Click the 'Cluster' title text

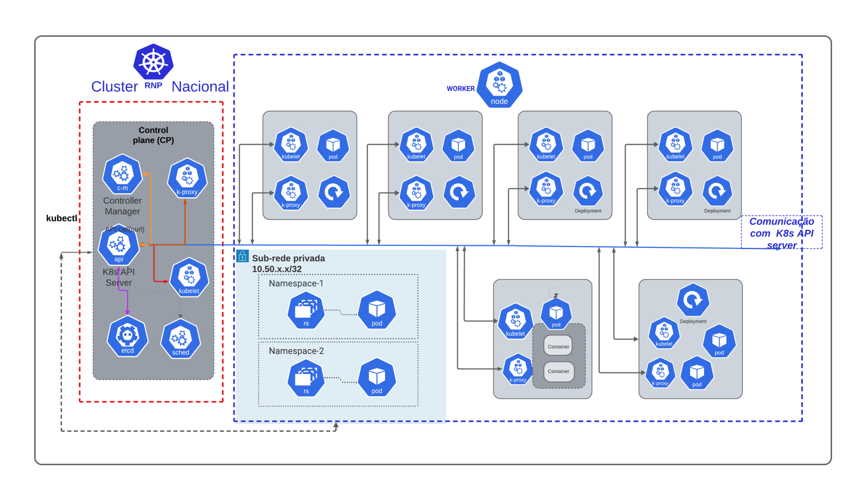(x=115, y=87)
